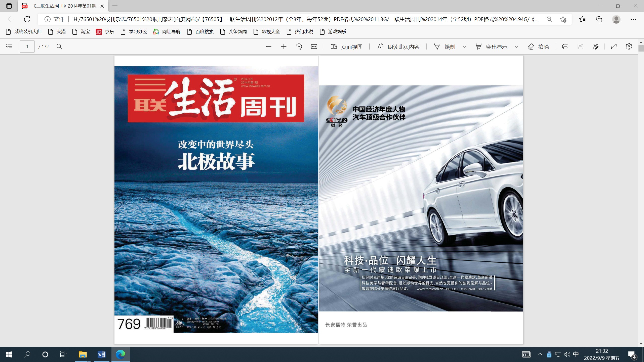The image size is (644, 362).
Task: Open the user profile menu
Action: [616, 19]
